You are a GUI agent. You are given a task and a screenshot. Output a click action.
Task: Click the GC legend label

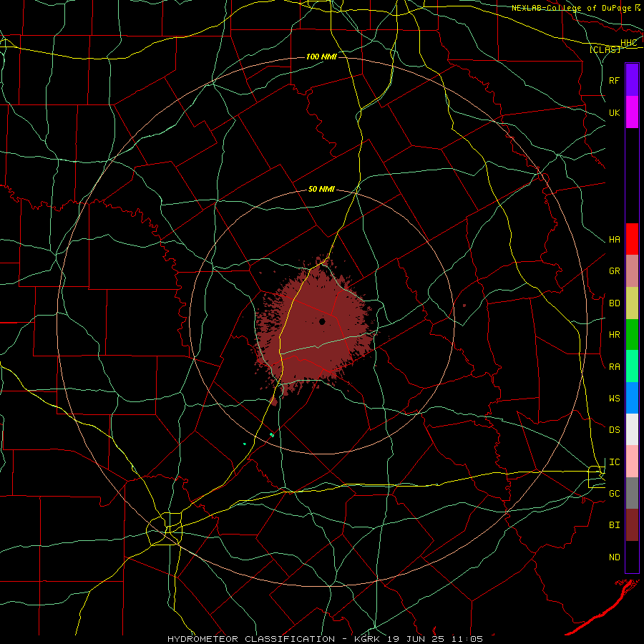614,494
